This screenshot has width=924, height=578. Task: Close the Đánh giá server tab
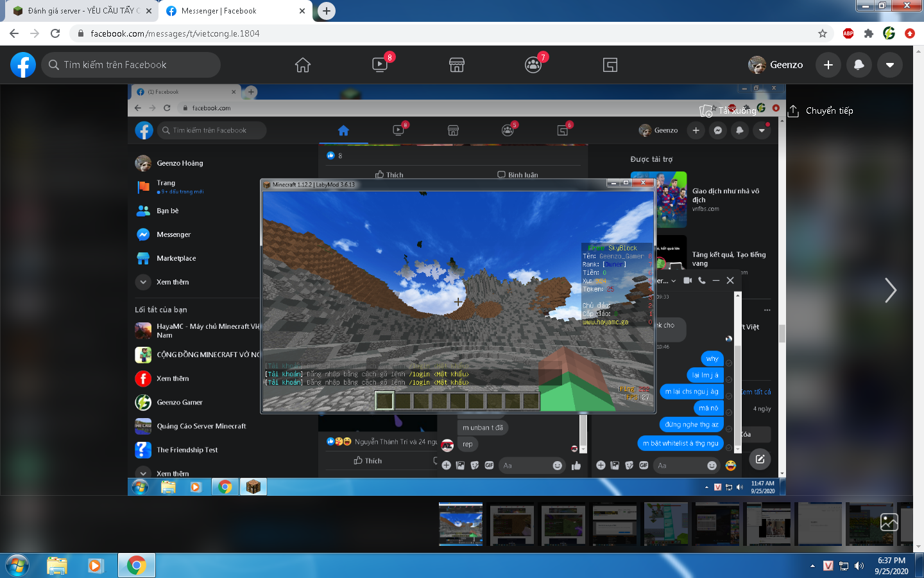click(149, 11)
